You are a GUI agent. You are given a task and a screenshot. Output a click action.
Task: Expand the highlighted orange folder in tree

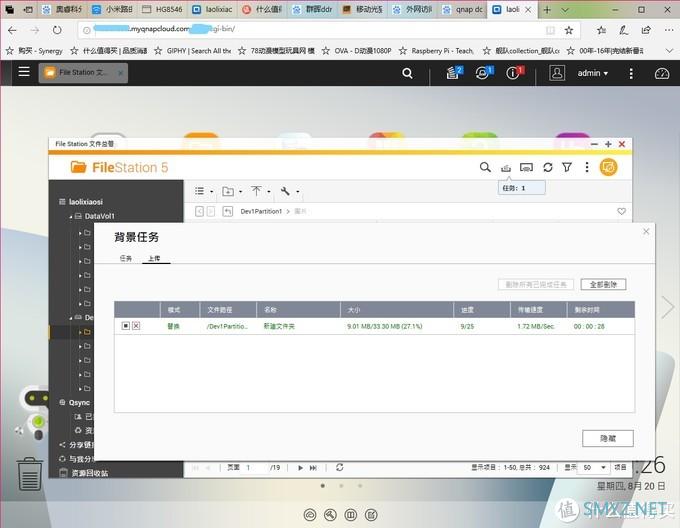coord(80,332)
